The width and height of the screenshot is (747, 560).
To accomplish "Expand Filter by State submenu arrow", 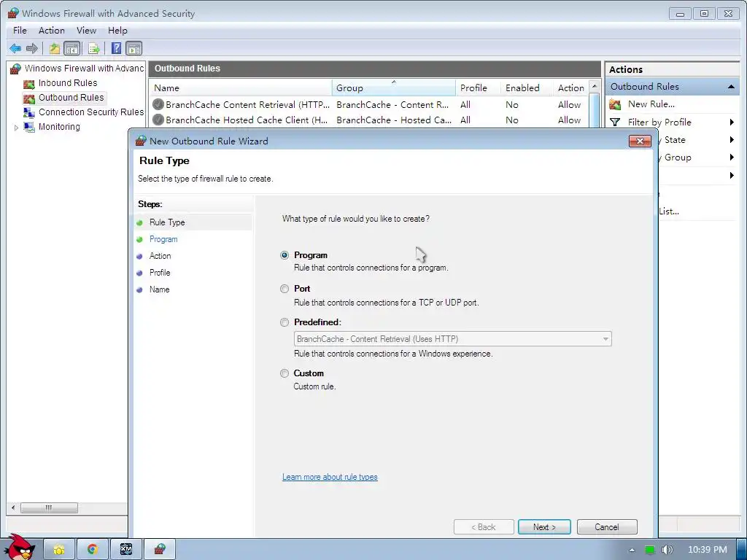I will (732, 140).
